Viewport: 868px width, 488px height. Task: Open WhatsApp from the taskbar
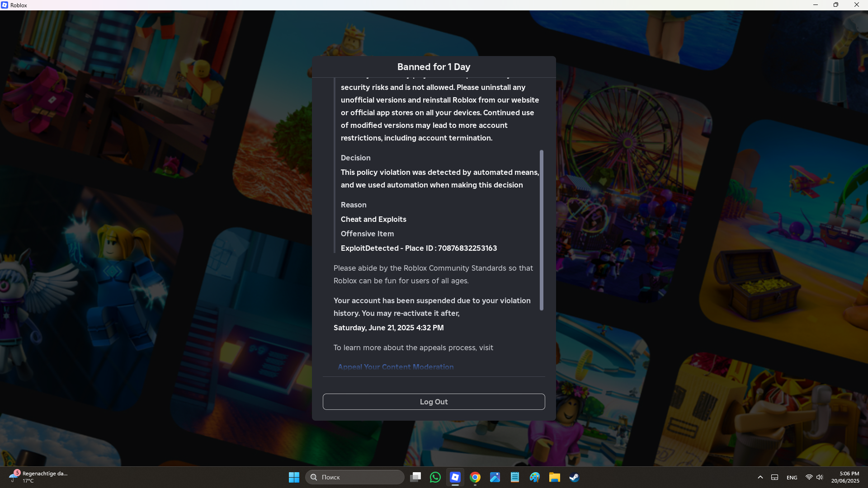point(435,477)
